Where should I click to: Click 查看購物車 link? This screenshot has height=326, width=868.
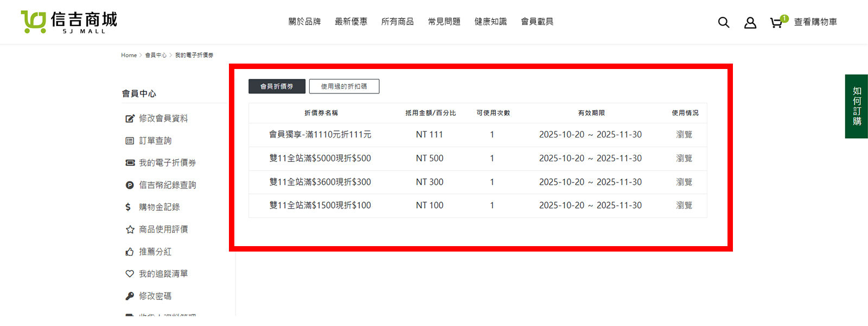point(815,22)
